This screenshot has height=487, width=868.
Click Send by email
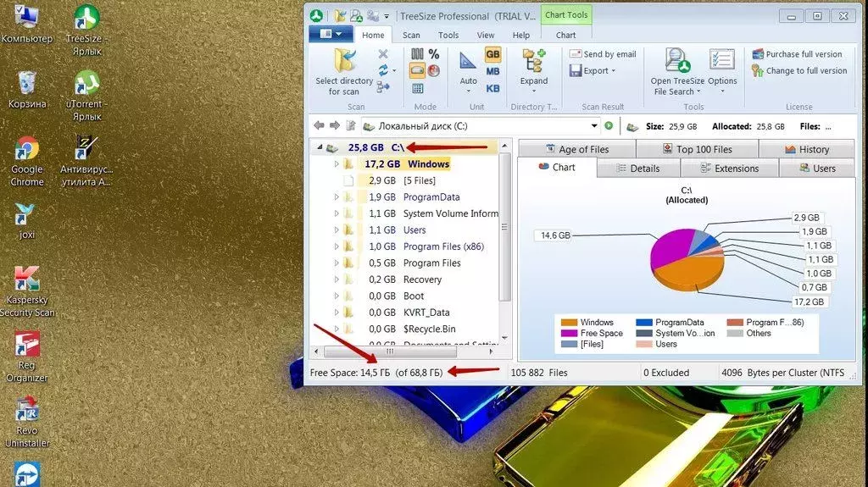[603, 53]
